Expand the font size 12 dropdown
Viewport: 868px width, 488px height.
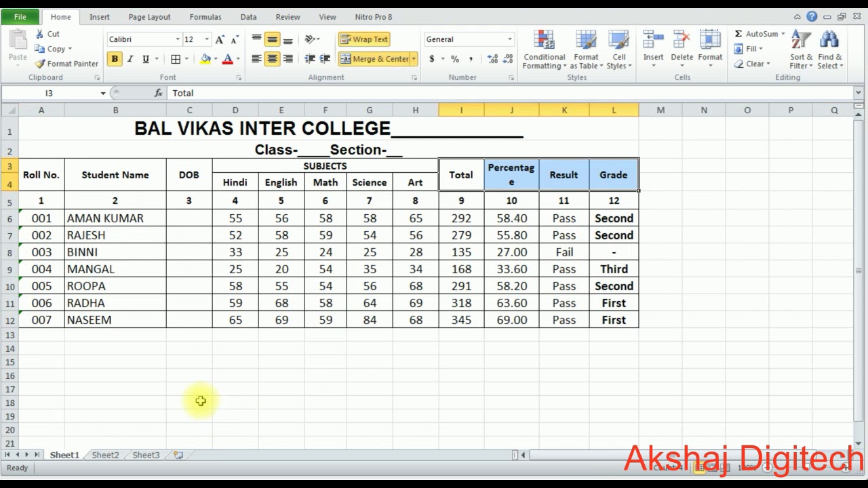(x=207, y=39)
